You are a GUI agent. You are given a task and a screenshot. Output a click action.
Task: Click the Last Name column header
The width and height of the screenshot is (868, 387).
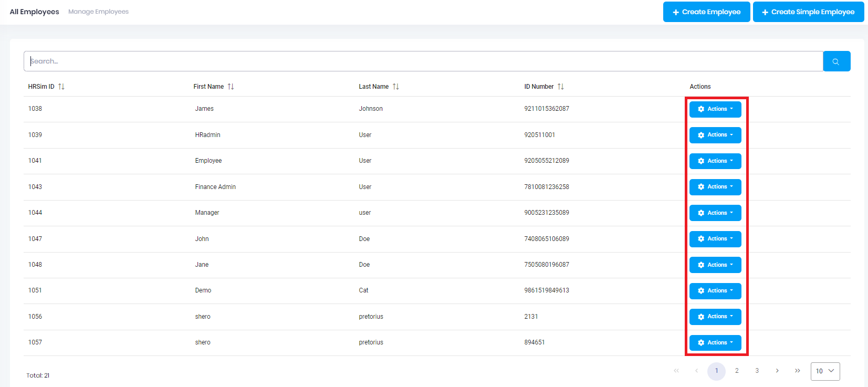pos(374,87)
